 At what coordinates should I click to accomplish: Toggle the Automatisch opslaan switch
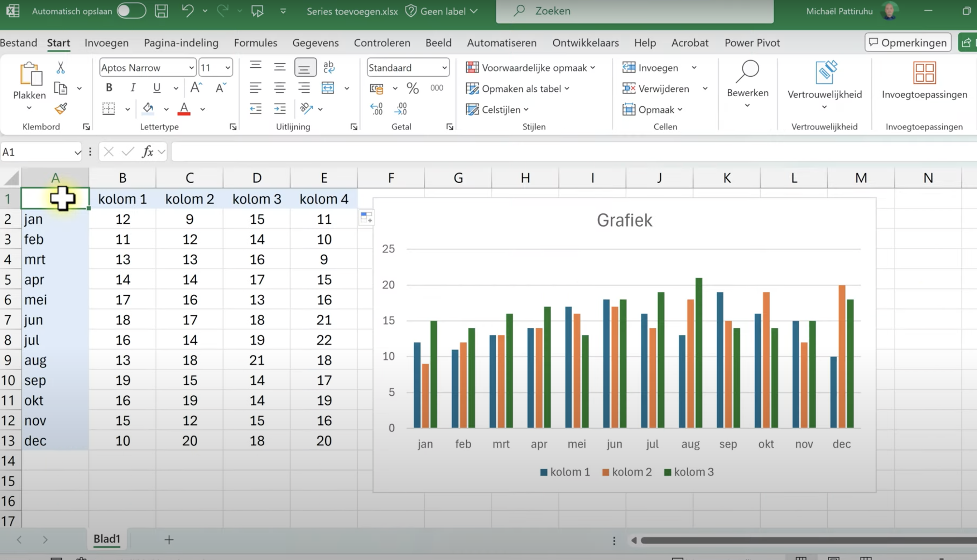131,11
